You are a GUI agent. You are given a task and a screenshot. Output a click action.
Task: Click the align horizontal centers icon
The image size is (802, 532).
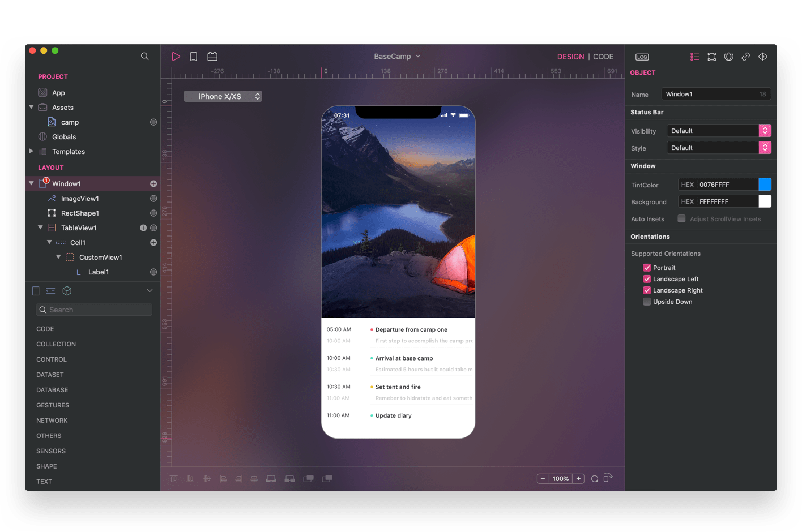pyautogui.click(x=254, y=479)
